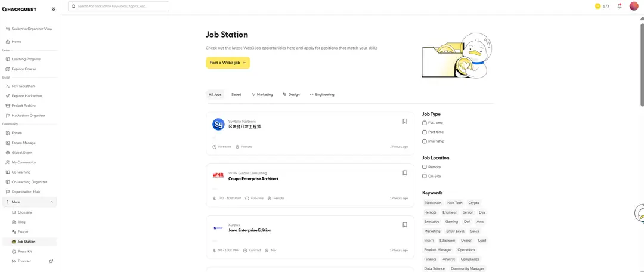Select the Saved jobs tab
The height and width of the screenshot is (272, 644).
[236, 94]
